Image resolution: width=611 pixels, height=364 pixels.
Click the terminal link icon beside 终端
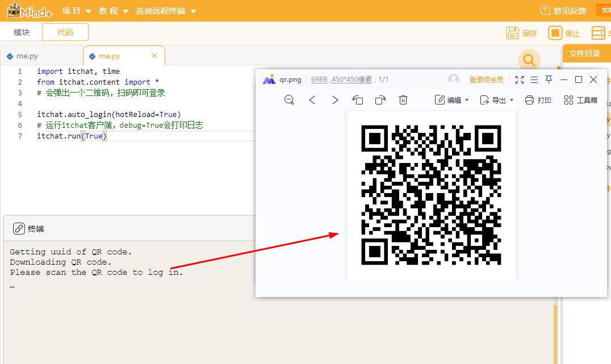click(x=19, y=228)
